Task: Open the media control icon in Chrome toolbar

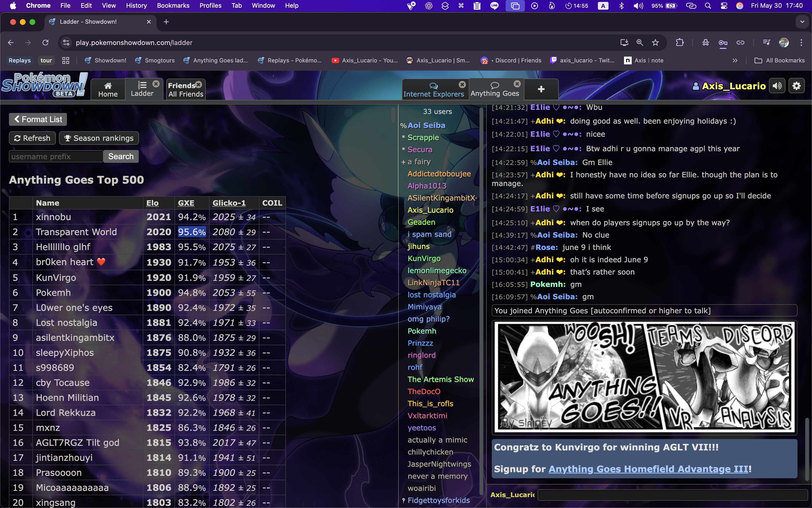Action: click(766, 43)
